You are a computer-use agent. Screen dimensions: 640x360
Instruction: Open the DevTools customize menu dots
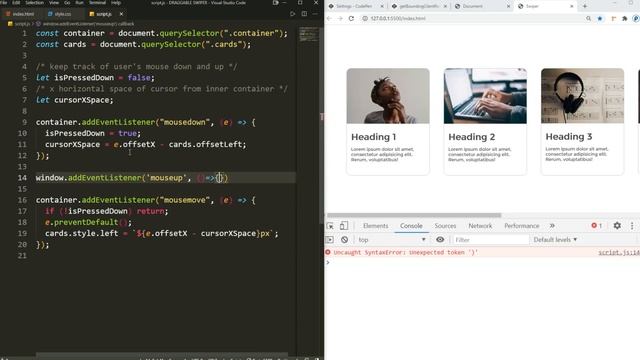632,226
